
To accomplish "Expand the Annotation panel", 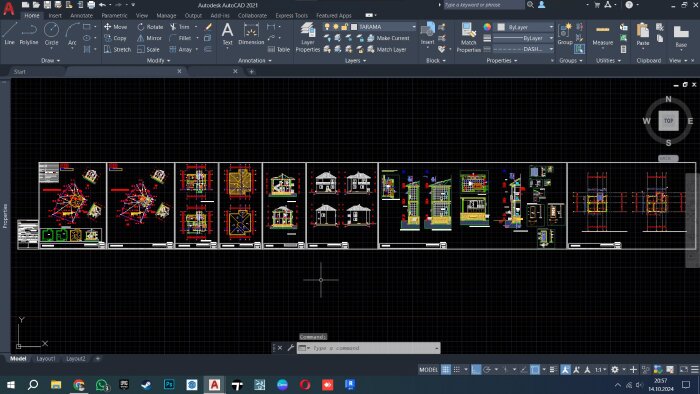I will pyautogui.click(x=254, y=60).
